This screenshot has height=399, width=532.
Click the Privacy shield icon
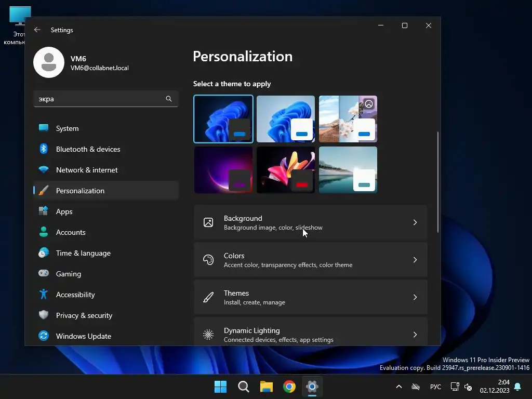pyautogui.click(x=44, y=315)
